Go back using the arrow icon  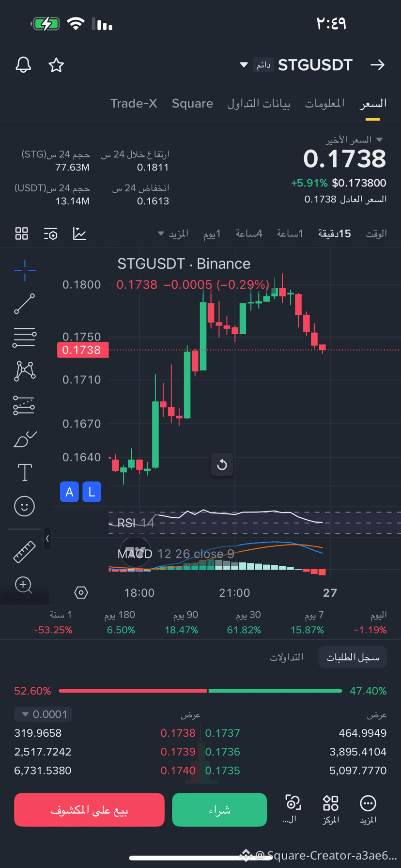(x=377, y=65)
